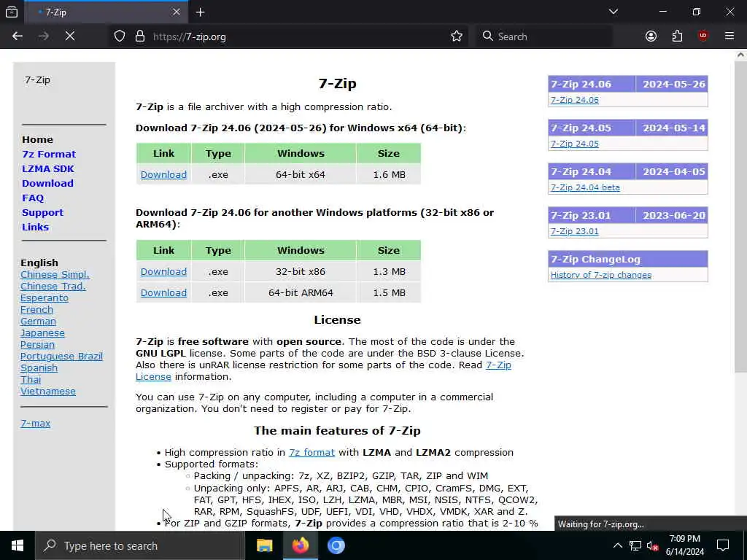Switch language to Chinese Trad.
747x560 pixels.
pos(53,286)
